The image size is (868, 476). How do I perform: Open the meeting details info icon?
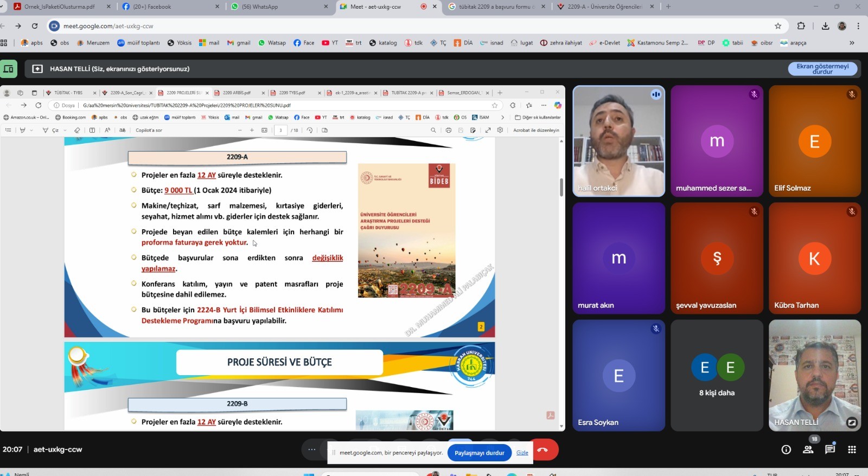[x=786, y=449]
